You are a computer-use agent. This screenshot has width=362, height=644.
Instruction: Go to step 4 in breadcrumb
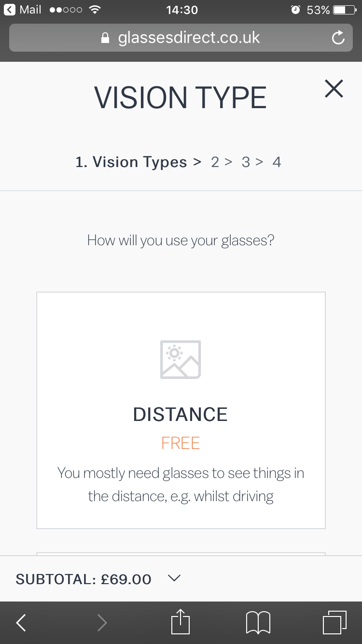pyautogui.click(x=277, y=162)
